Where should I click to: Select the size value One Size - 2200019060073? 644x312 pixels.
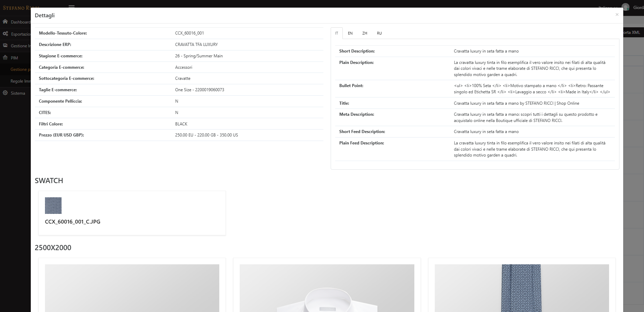(200, 90)
